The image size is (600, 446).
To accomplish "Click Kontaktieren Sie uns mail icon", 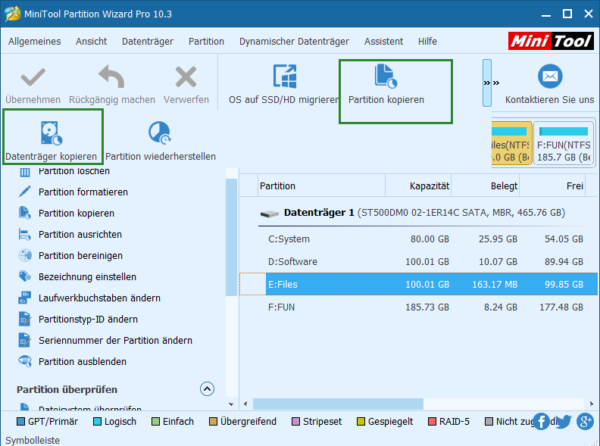I will coord(550,76).
